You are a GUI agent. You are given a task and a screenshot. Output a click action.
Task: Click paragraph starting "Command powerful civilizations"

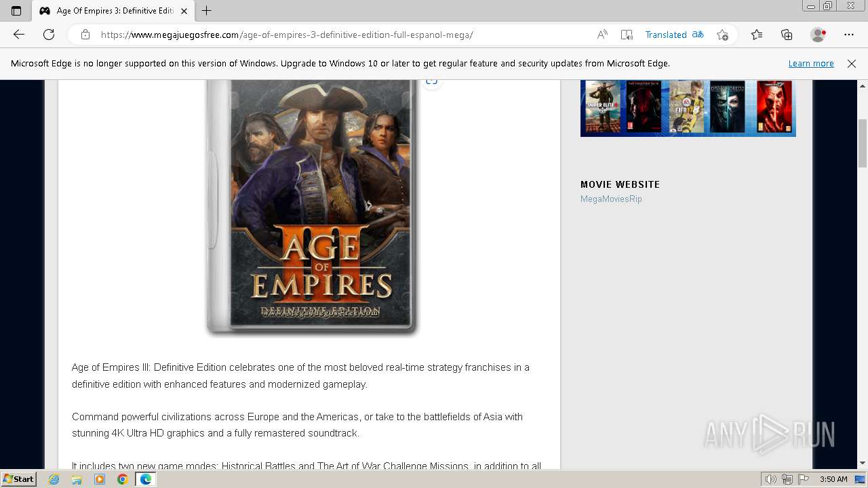click(x=297, y=425)
